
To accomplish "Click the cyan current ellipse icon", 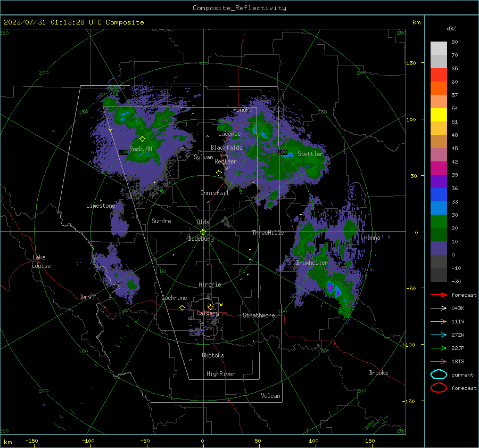I will coord(439,374).
